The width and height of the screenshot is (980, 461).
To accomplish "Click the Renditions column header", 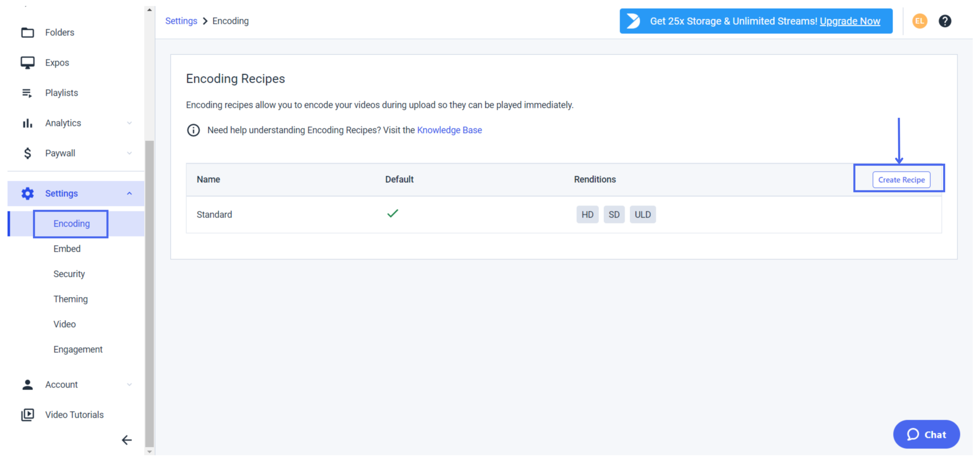I will click(x=595, y=180).
